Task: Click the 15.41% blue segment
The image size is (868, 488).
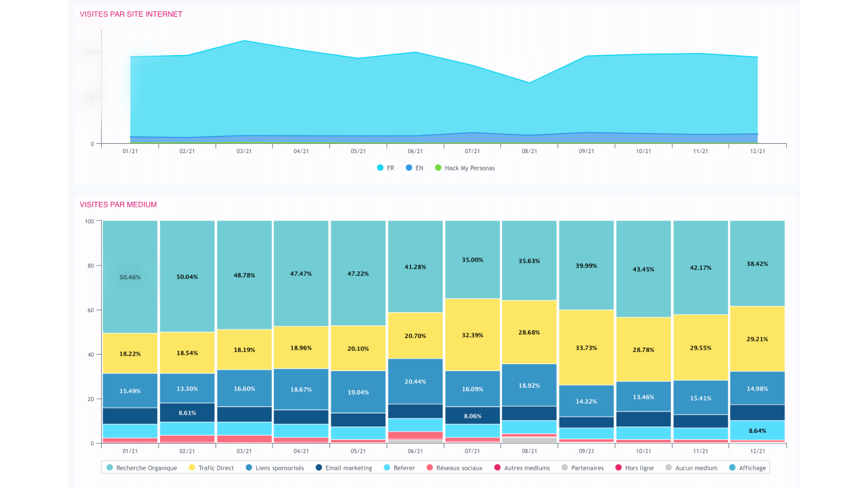Action: (701, 398)
